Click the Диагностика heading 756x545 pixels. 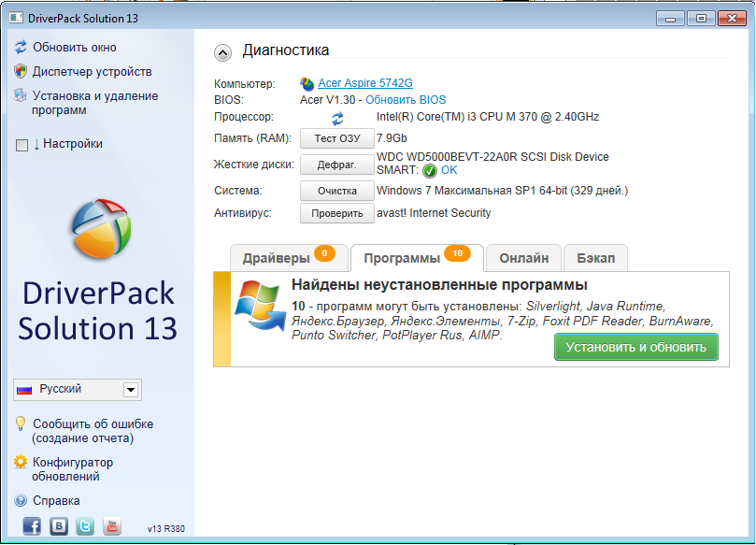click(285, 50)
